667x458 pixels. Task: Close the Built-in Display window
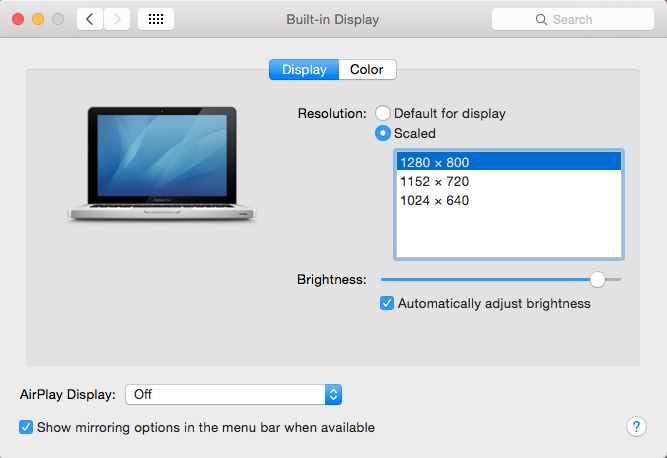tap(18, 19)
